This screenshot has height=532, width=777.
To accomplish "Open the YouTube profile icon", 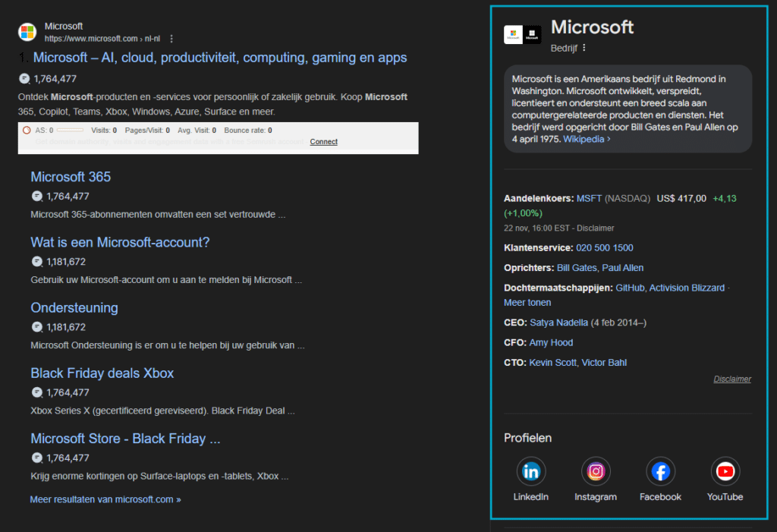I will point(725,471).
